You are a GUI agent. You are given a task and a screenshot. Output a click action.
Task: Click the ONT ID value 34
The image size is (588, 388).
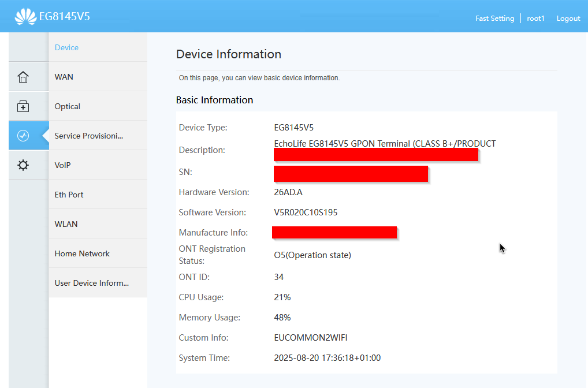(278, 277)
